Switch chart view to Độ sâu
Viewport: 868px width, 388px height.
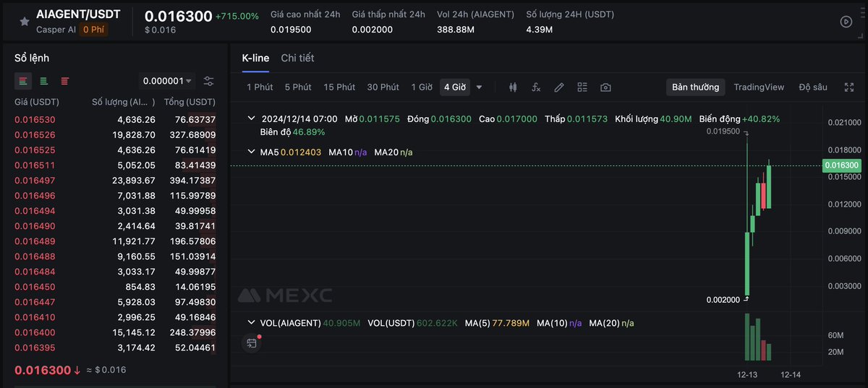click(813, 87)
